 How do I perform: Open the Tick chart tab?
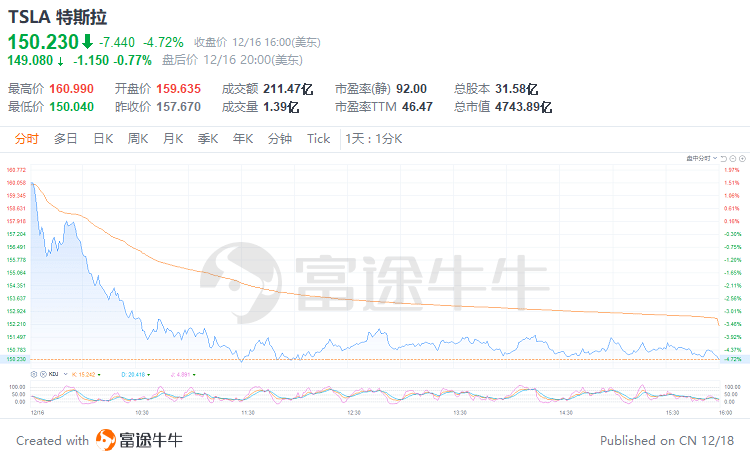(x=319, y=139)
